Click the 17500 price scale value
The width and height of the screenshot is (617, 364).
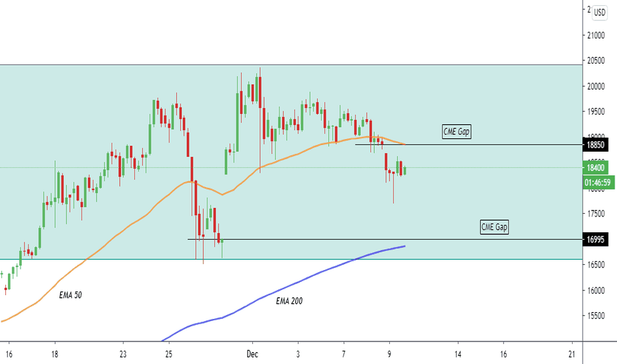596,214
